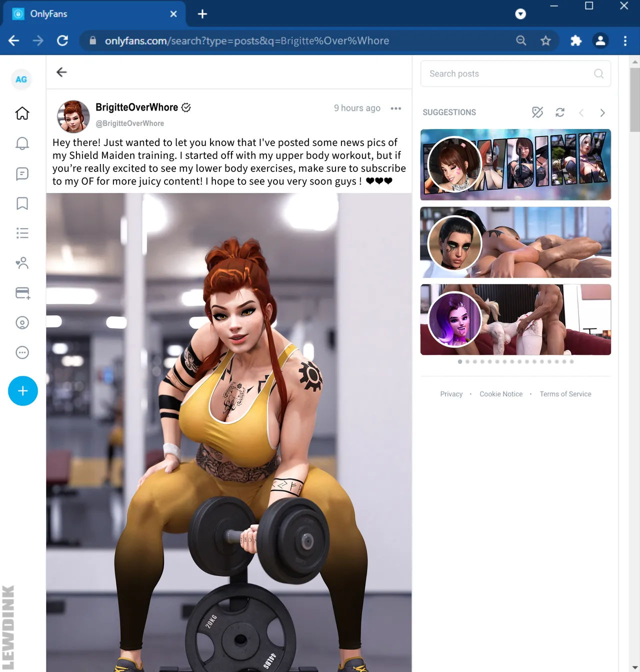The height and width of the screenshot is (672, 640).
Task: Click the page vertical scrollbar thumb
Action: click(634, 100)
